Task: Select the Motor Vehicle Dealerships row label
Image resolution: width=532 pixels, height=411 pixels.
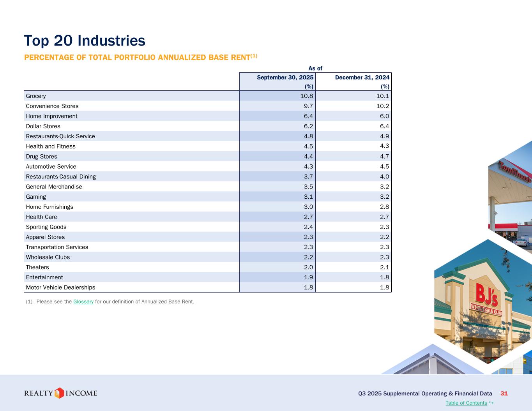Action: (60, 288)
